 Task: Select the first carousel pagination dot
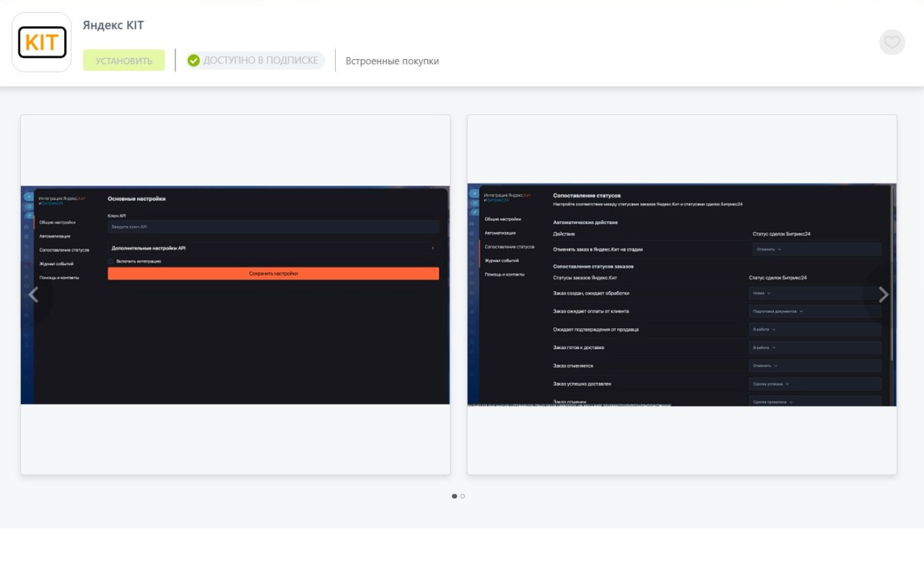click(x=454, y=496)
